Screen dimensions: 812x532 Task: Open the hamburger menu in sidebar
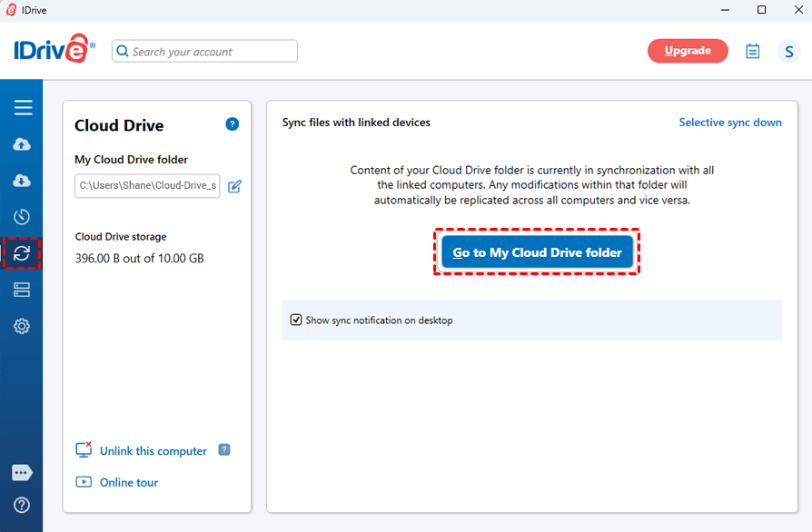[x=23, y=108]
